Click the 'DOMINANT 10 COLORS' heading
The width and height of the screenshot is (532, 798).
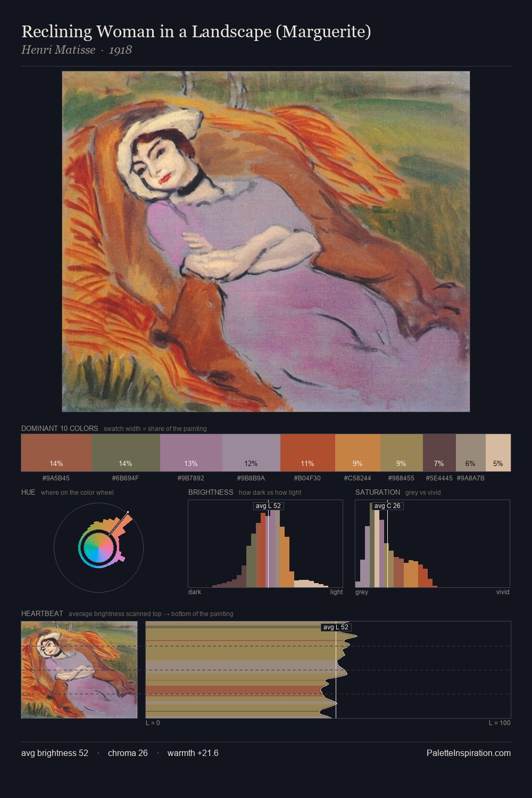(x=60, y=428)
